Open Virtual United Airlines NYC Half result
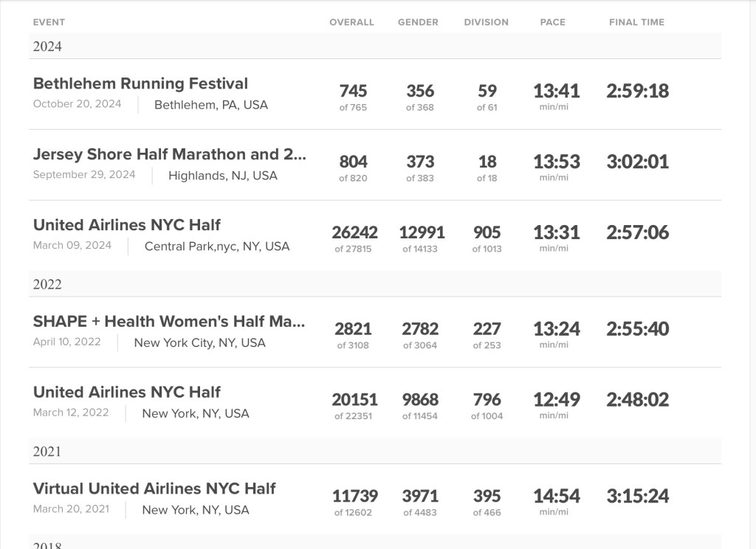 coord(154,489)
